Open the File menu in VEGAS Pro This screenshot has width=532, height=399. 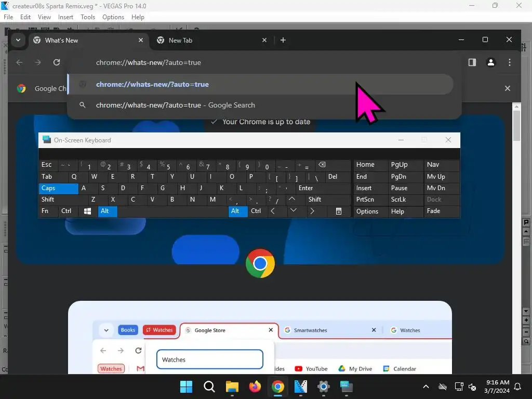[x=8, y=17]
